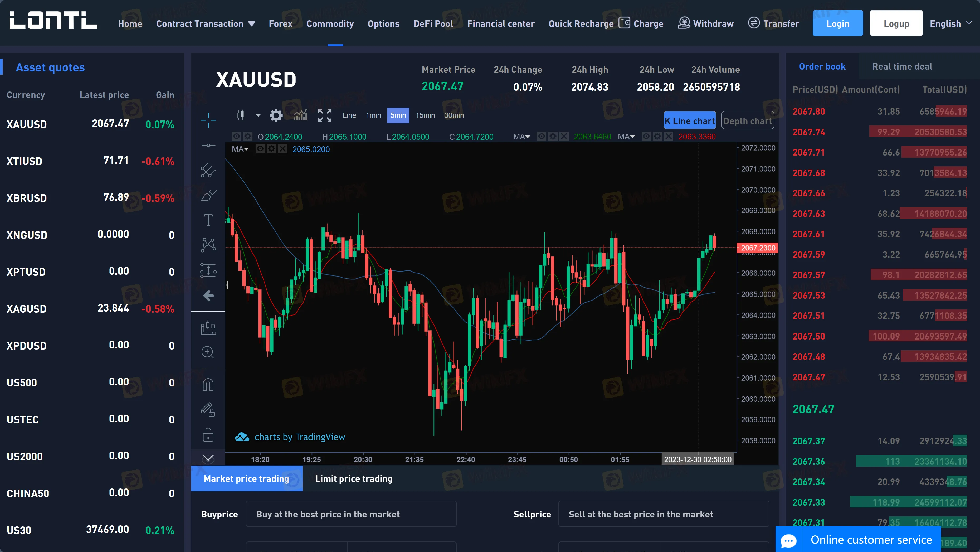The width and height of the screenshot is (980, 552).
Task: Hide the green MA indicator via eye icon
Action: pyautogui.click(x=541, y=137)
